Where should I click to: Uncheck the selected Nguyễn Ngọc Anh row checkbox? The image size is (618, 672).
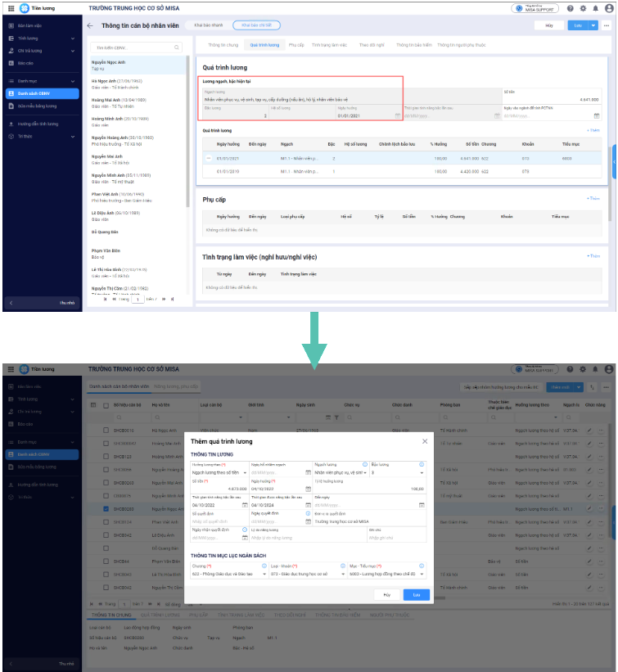pyautogui.click(x=106, y=509)
